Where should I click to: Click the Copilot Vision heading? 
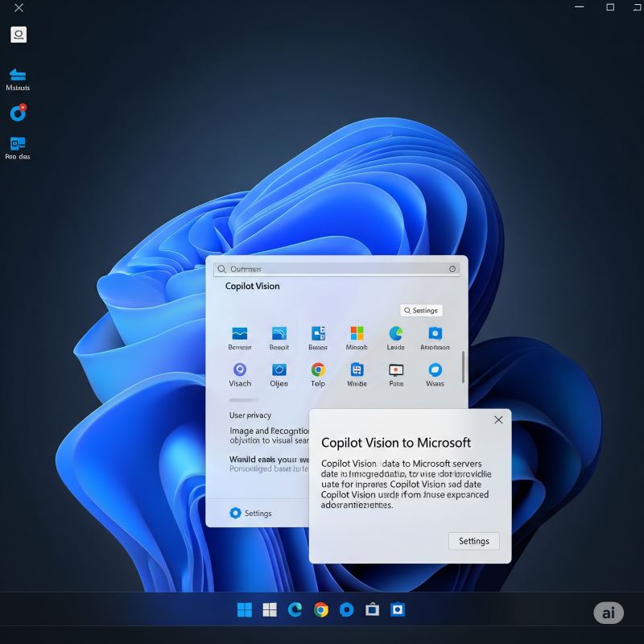coord(252,287)
